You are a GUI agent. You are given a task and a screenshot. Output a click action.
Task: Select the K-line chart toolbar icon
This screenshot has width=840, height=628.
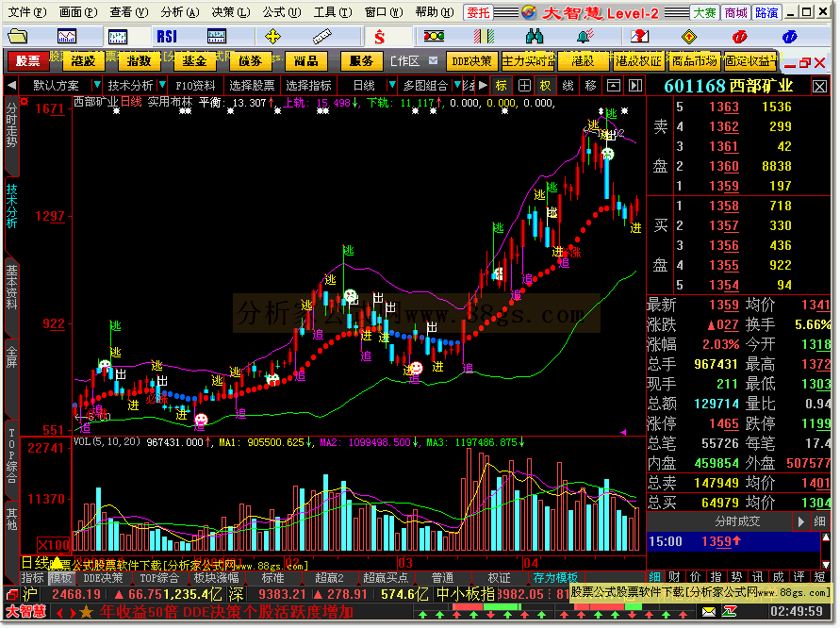pos(117,37)
